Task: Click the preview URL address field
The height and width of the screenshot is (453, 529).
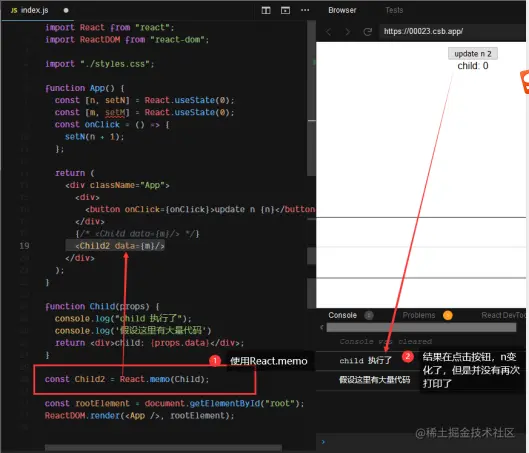Action: [452, 32]
